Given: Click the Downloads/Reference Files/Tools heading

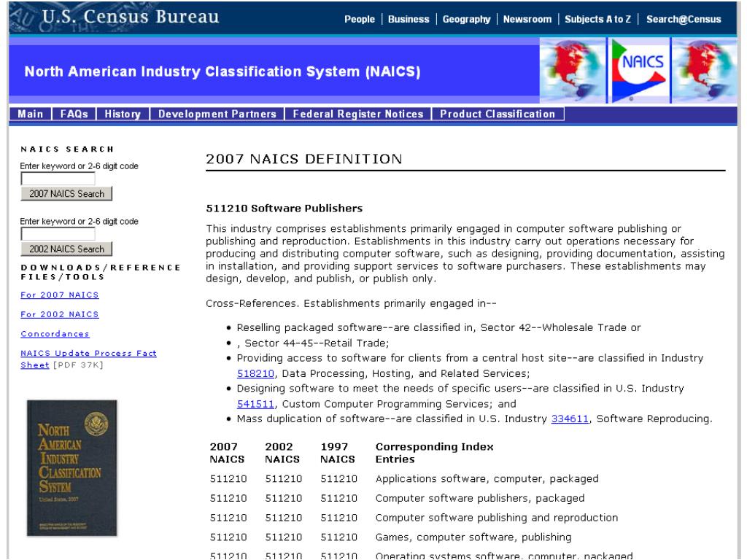Looking at the screenshot, I should 101,272.
